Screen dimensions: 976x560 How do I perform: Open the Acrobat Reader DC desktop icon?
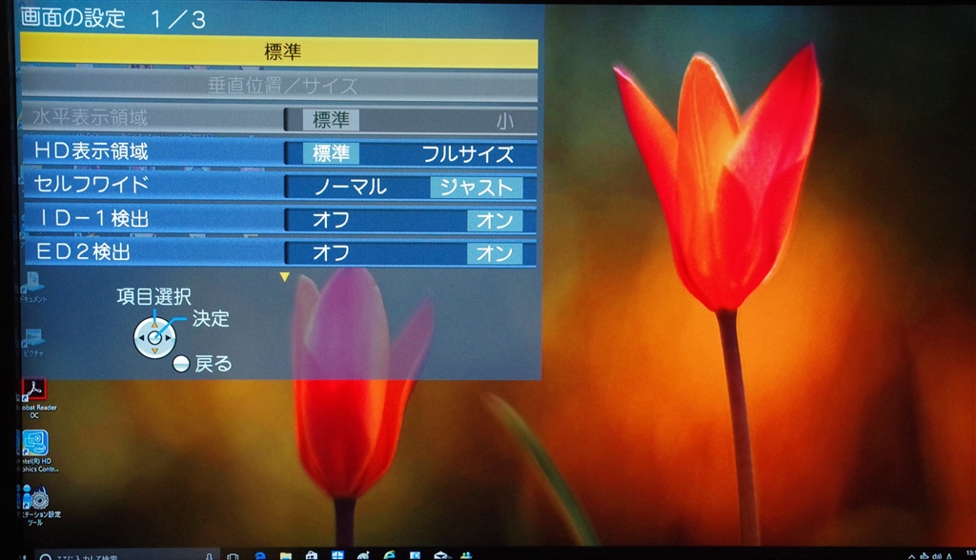tap(34, 399)
